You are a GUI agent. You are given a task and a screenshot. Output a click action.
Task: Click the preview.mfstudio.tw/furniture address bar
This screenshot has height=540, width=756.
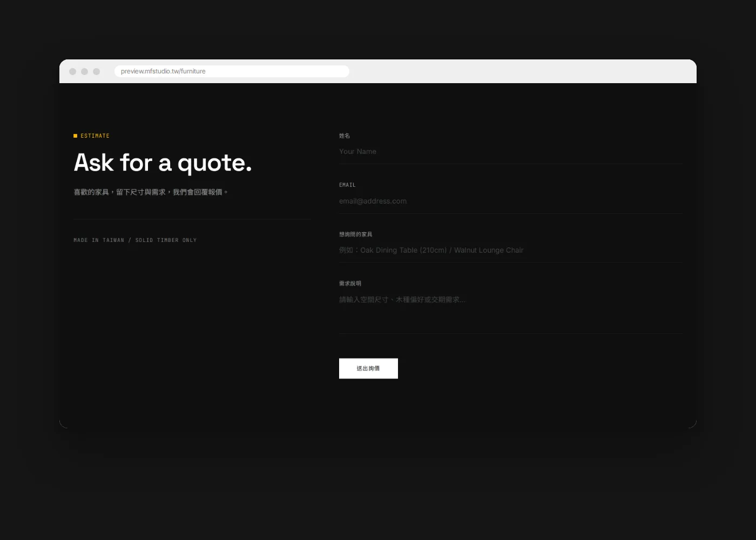click(x=232, y=71)
